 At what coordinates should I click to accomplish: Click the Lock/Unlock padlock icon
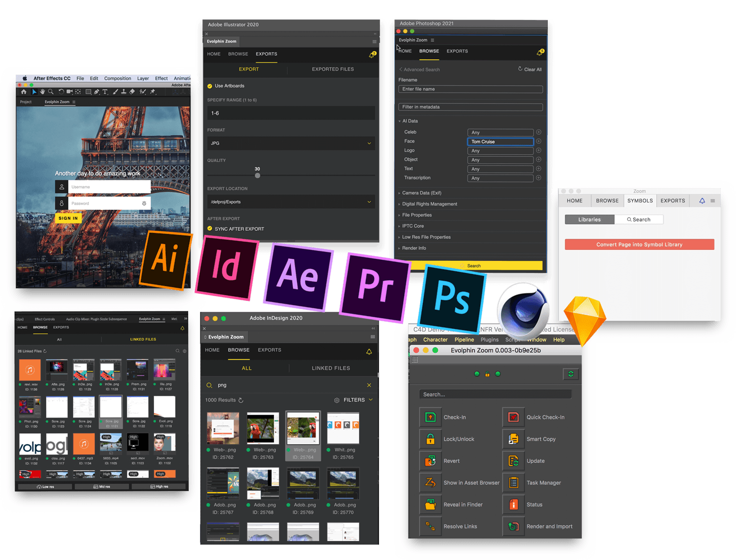tap(430, 439)
